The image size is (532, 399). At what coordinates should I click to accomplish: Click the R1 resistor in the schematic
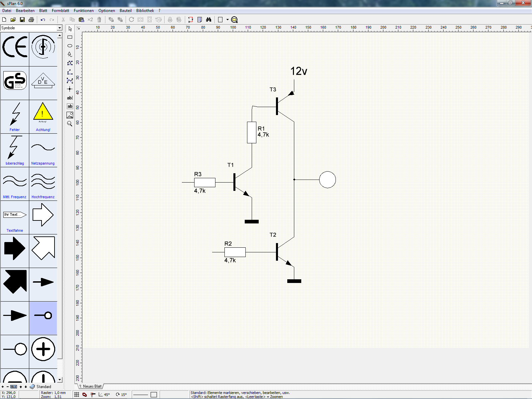(x=252, y=132)
